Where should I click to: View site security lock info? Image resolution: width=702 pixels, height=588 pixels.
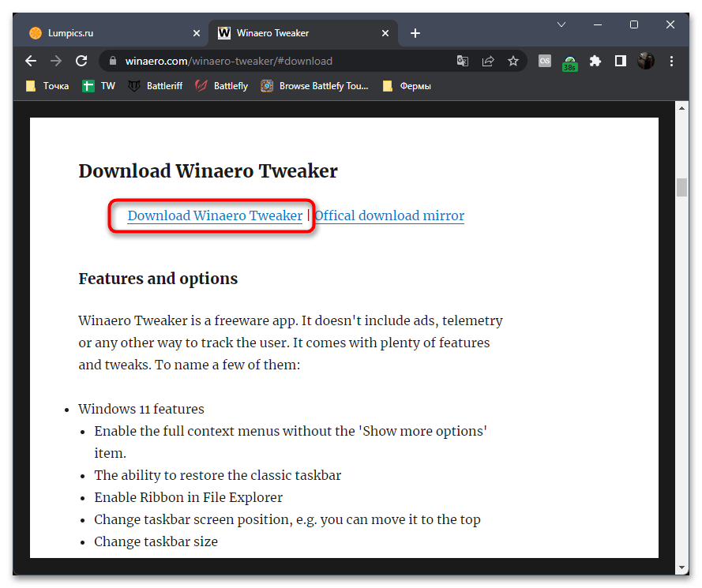coord(113,61)
